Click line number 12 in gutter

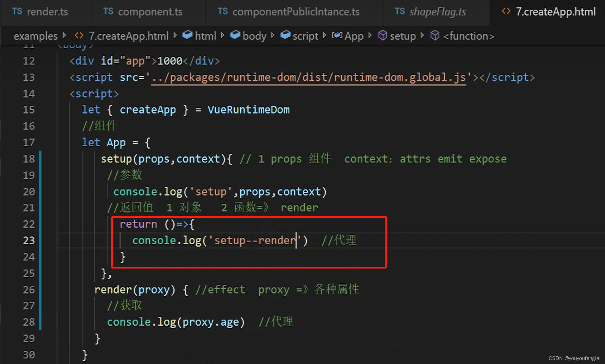coord(29,61)
